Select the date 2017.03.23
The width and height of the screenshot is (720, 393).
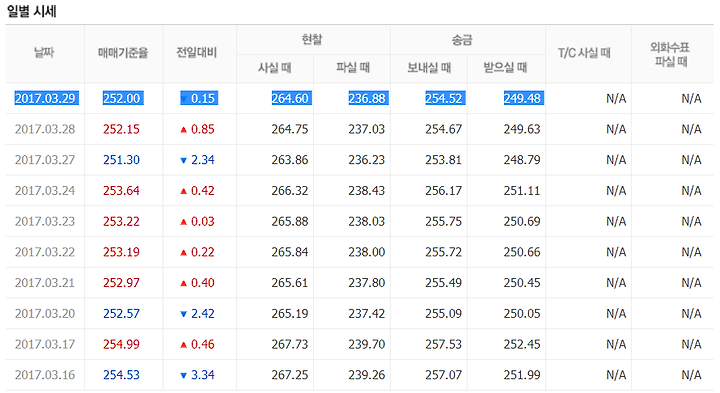click(x=45, y=221)
